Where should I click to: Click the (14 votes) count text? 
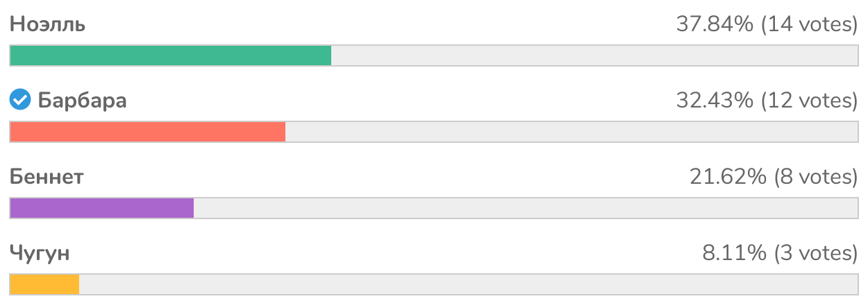pyautogui.click(x=810, y=25)
